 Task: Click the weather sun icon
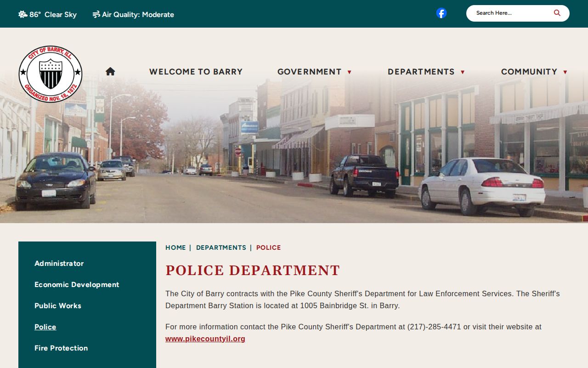23,14
